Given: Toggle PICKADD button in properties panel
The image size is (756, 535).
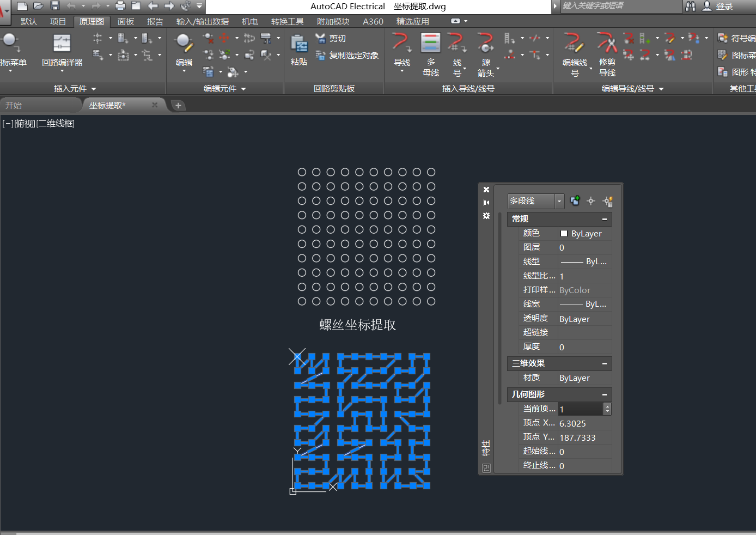Looking at the screenshot, I should pos(575,201).
